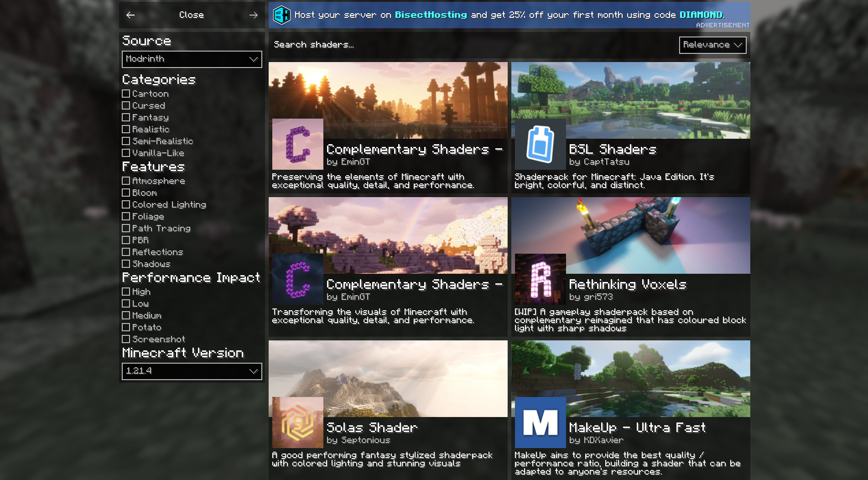Viewport: 868px width, 480px height.
Task: Check the Semi-Realistic category box
Action: [x=126, y=141]
